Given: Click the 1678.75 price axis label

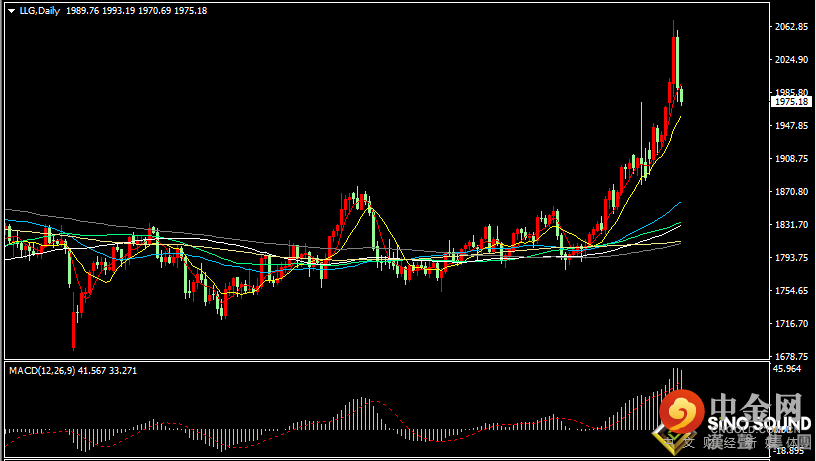Looking at the screenshot, I should (791, 356).
